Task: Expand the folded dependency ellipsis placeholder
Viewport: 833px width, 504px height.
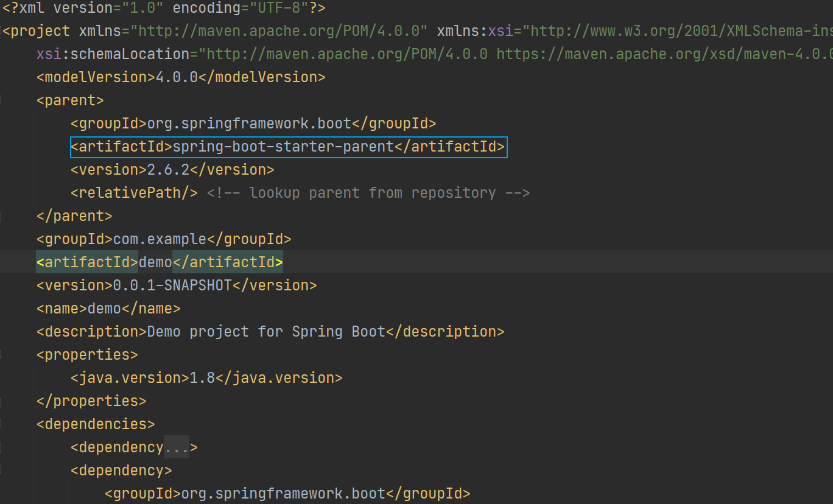Action: point(177,447)
